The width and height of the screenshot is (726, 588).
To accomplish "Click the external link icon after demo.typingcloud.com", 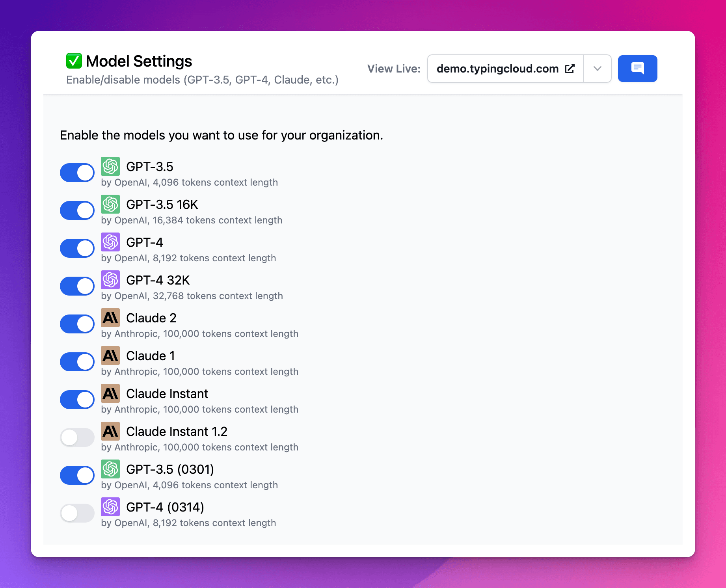I will click(570, 69).
